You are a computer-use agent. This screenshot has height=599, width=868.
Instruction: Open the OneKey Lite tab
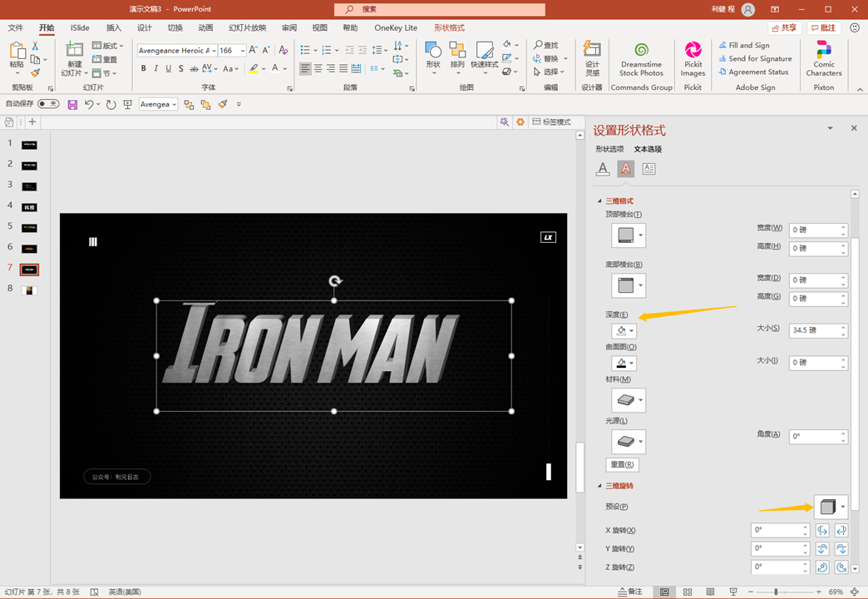pyautogui.click(x=396, y=27)
